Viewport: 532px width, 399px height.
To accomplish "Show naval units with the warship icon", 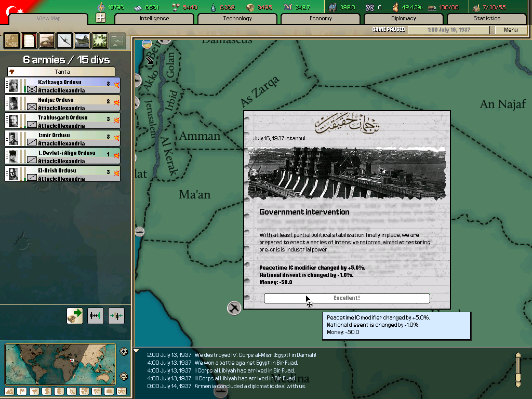I will tap(82, 40).
